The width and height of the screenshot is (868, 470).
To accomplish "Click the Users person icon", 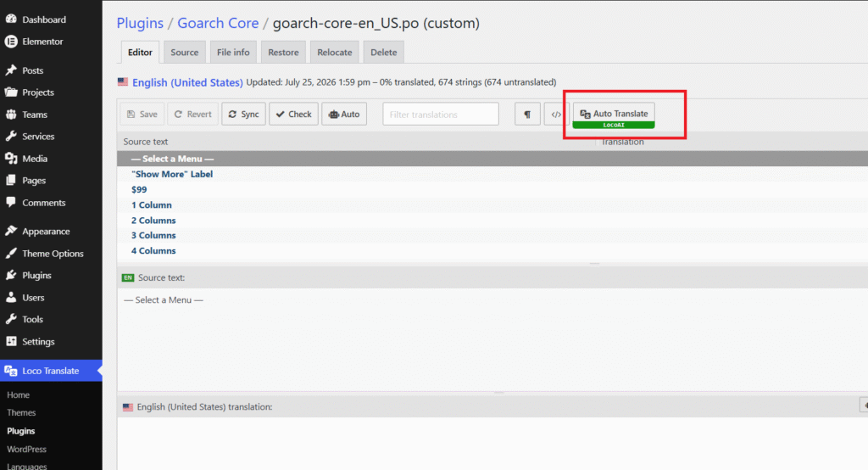I will (11, 297).
